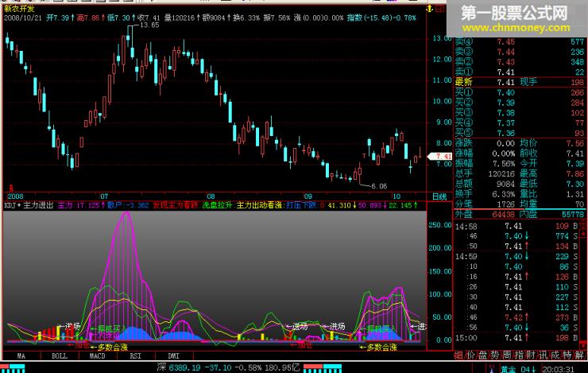Open the 周 tab in the right panel

coord(507,355)
